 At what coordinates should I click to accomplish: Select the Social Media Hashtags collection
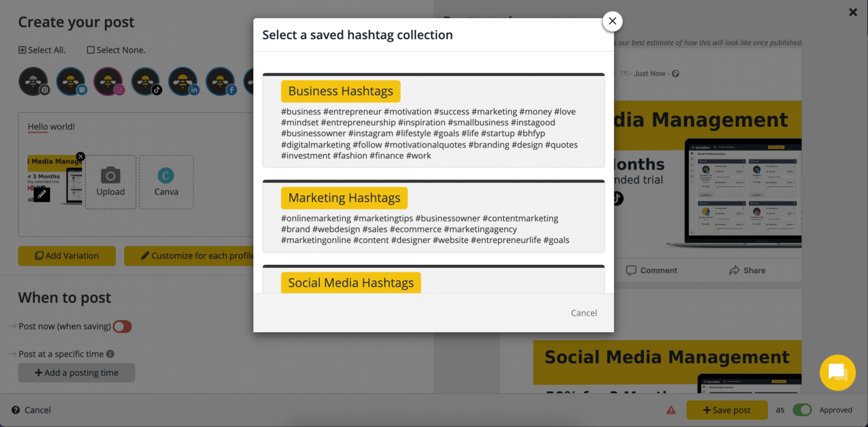[350, 282]
